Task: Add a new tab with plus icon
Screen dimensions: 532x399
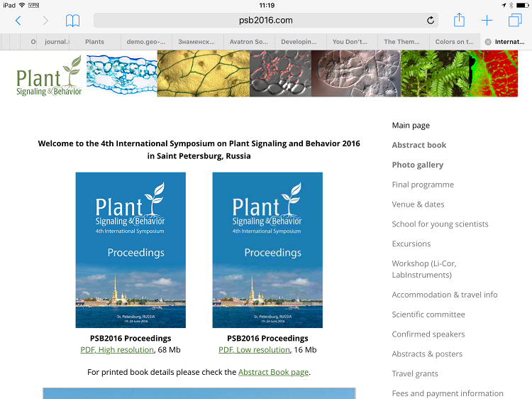Action: pyautogui.click(x=487, y=21)
